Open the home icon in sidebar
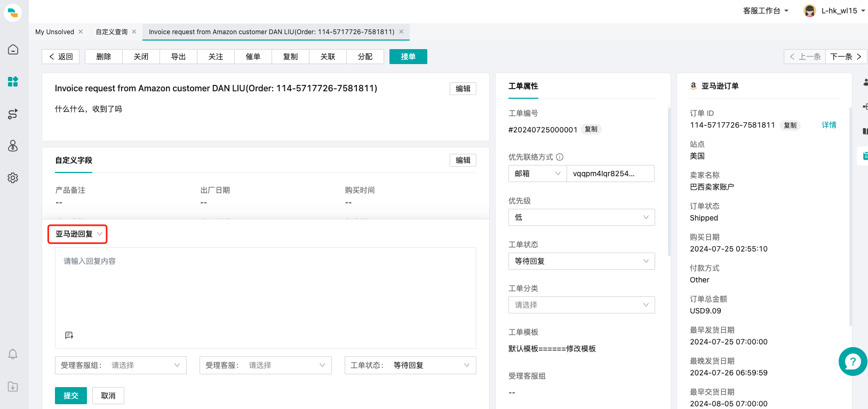The image size is (868, 409). click(13, 50)
